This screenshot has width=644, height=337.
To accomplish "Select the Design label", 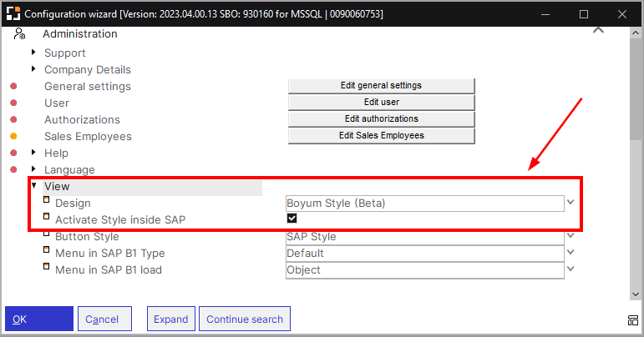I will click(x=73, y=204).
